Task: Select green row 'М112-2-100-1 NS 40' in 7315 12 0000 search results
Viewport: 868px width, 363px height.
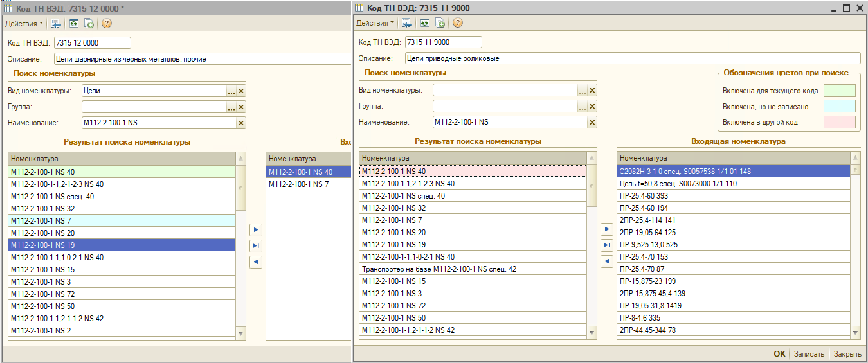Action: 122,172
